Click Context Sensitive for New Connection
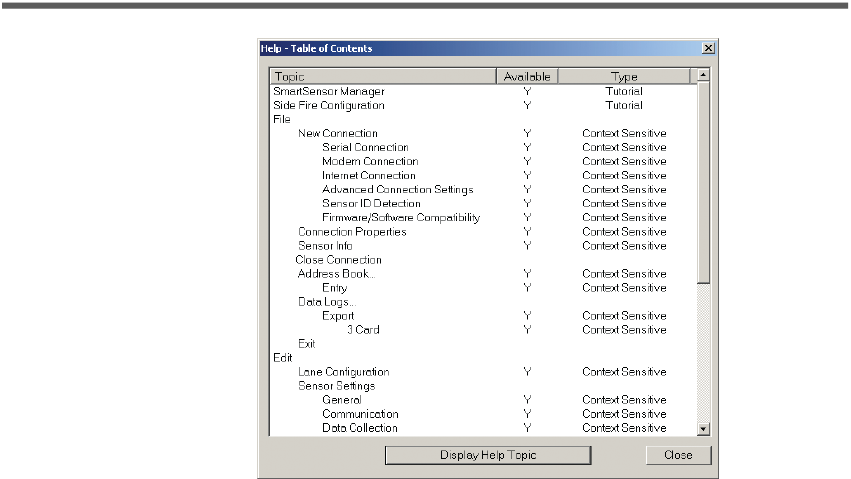This screenshot has width=851, height=479. click(624, 133)
